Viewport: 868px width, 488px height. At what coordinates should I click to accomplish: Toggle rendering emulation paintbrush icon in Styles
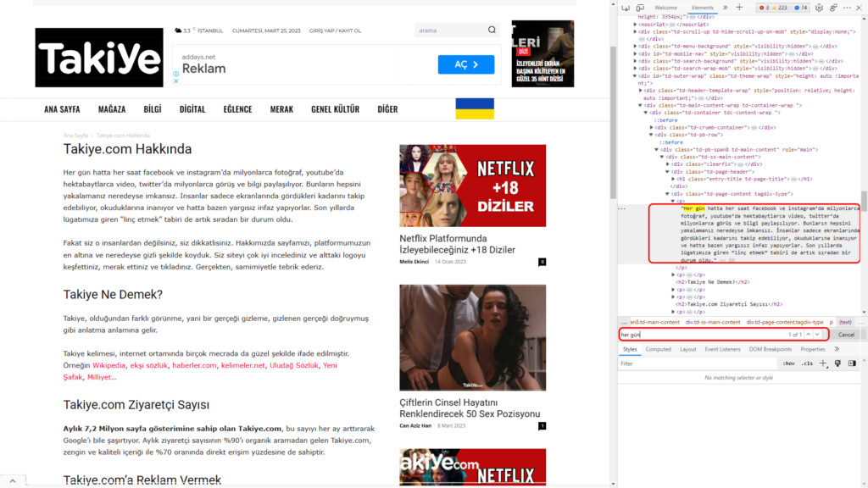click(837, 363)
